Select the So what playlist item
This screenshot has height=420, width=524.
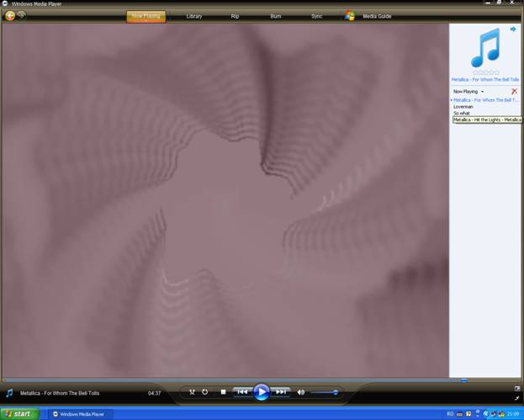click(462, 113)
